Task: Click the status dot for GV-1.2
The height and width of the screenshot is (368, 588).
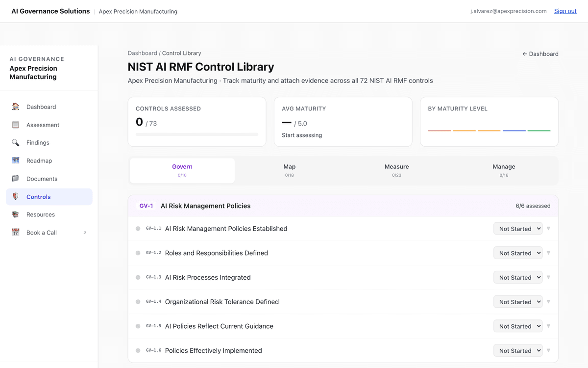Action: pyautogui.click(x=138, y=253)
